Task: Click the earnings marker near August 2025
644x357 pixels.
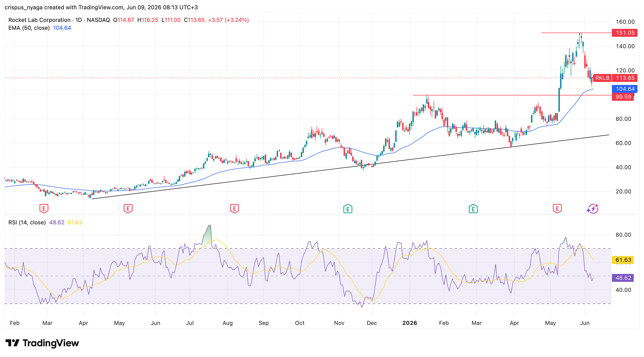Action: click(234, 208)
